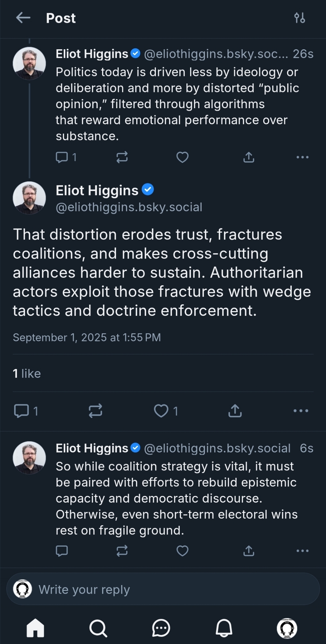Viewport: 326px width, 644px height.
Task: Open Eliot Higgins avatar on main post
Action: pyautogui.click(x=29, y=198)
